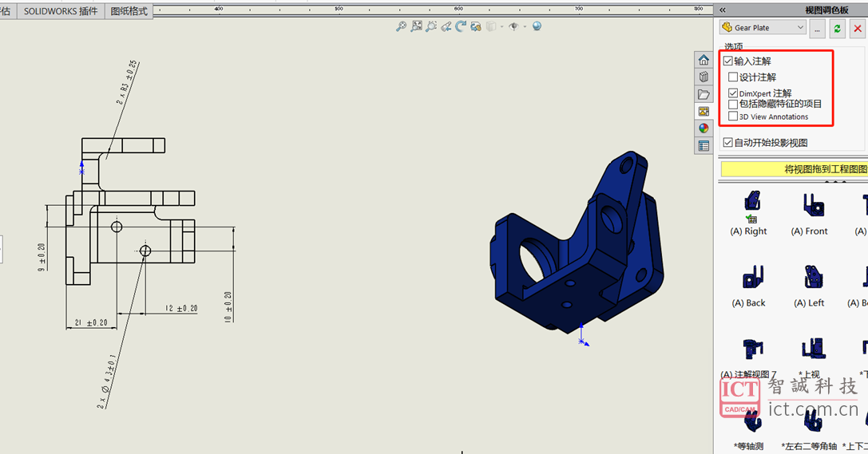
Task: Click the Hide/Show Items eye icon
Action: (x=513, y=26)
